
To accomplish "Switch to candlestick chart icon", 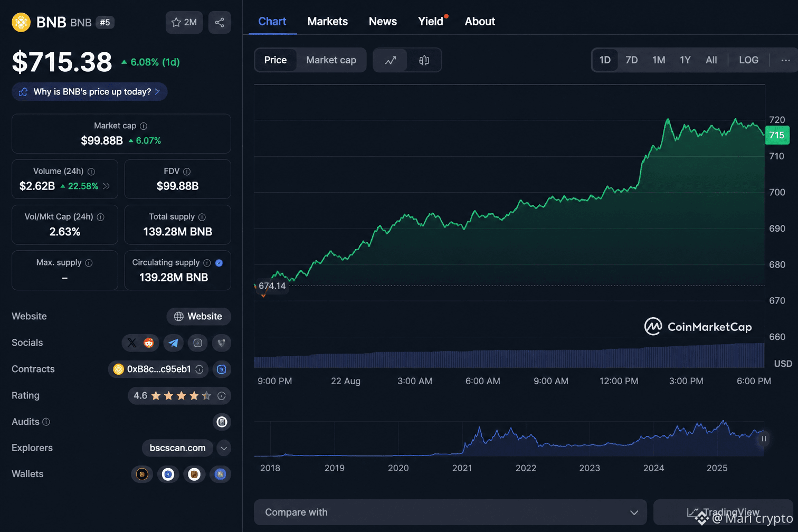I will (424, 60).
